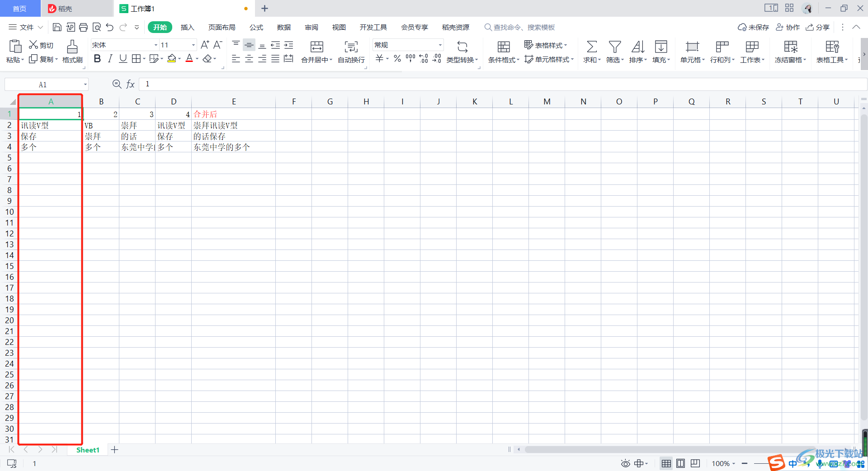Switch to the 公式 Formulas tab
The image size is (868, 471).
[256, 27]
